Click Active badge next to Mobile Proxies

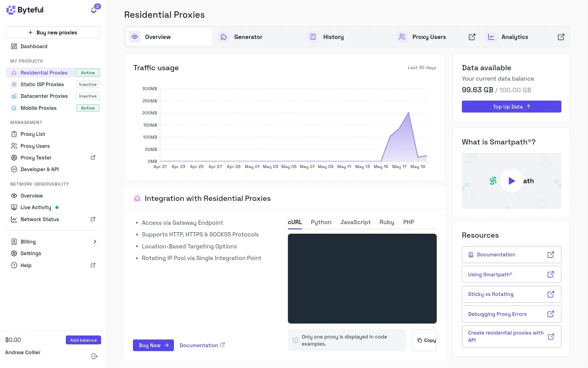click(x=88, y=108)
